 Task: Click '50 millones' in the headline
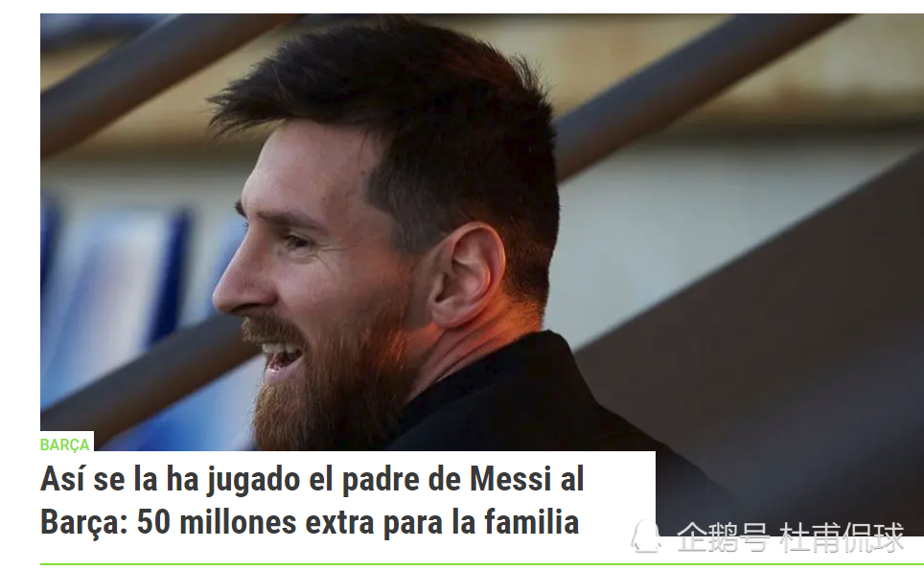click(214, 522)
